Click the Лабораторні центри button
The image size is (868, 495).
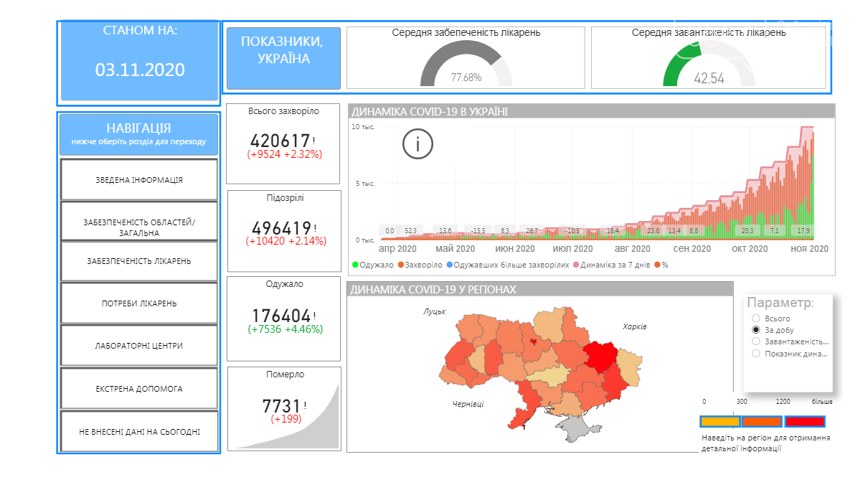139,346
